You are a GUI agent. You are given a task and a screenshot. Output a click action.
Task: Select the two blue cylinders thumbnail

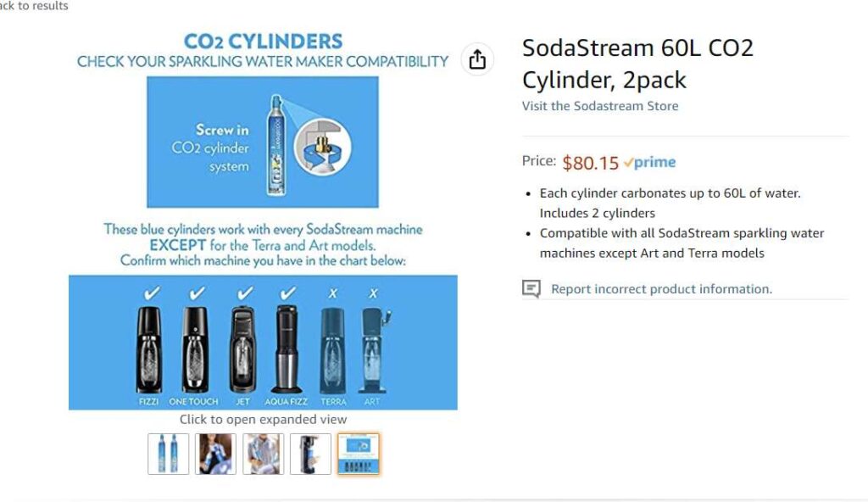[x=169, y=454]
